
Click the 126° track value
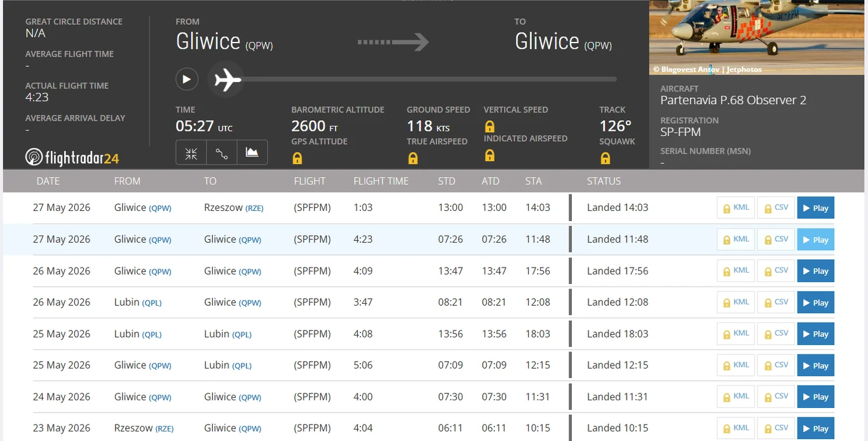click(616, 126)
